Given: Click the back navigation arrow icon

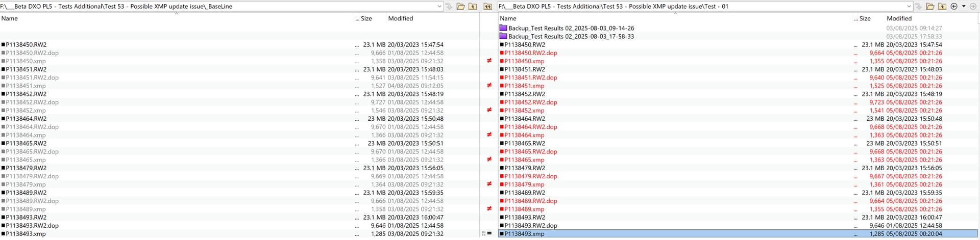Looking at the screenshot, I should pyautogui.click(x=954, y=6).
